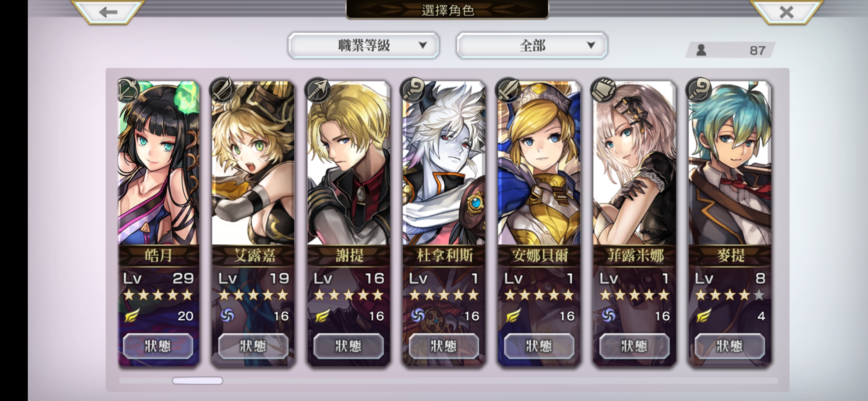Tap the fist class icon on 菲露米娜's card
This screenshot has height=401, width=868.
click(603, 90)
